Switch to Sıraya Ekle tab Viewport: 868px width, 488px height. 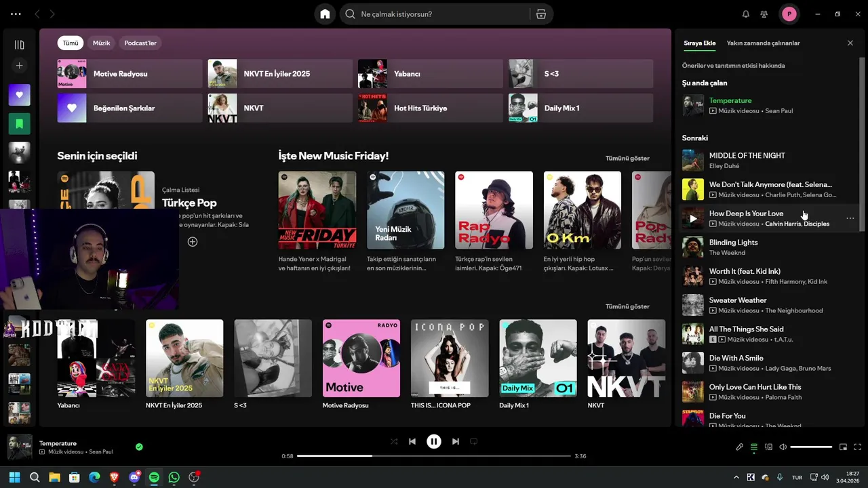point(699,43)
